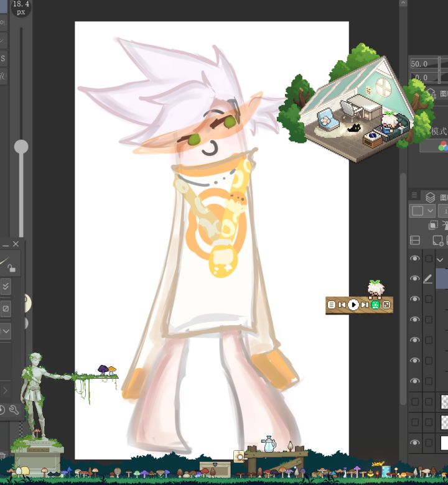Collapse the layer folder with the chevron

[440, 260]
